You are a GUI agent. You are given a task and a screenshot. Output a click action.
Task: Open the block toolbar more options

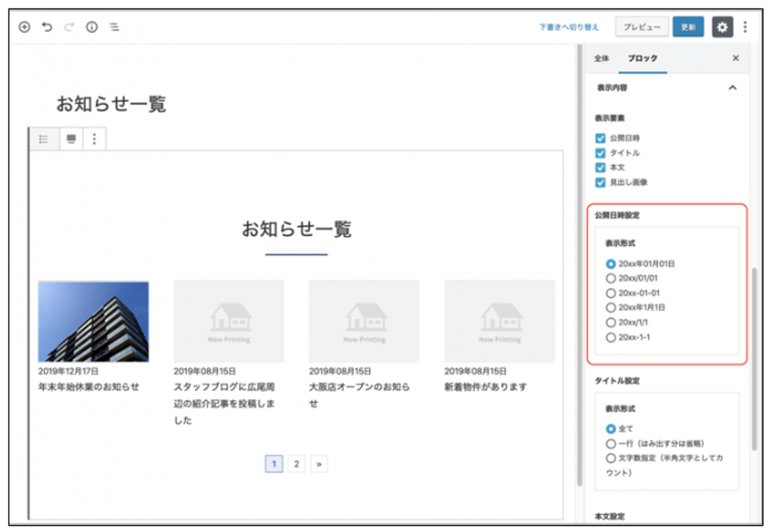(x=94, y=139)
